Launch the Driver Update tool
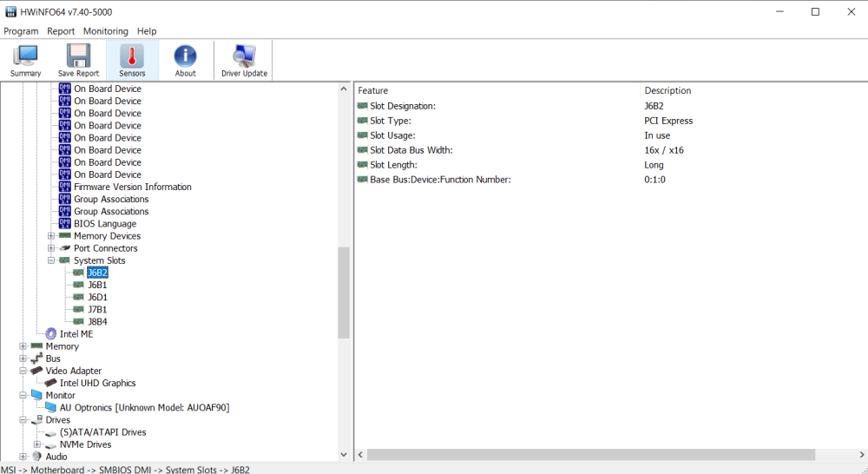 click(244, 60)
